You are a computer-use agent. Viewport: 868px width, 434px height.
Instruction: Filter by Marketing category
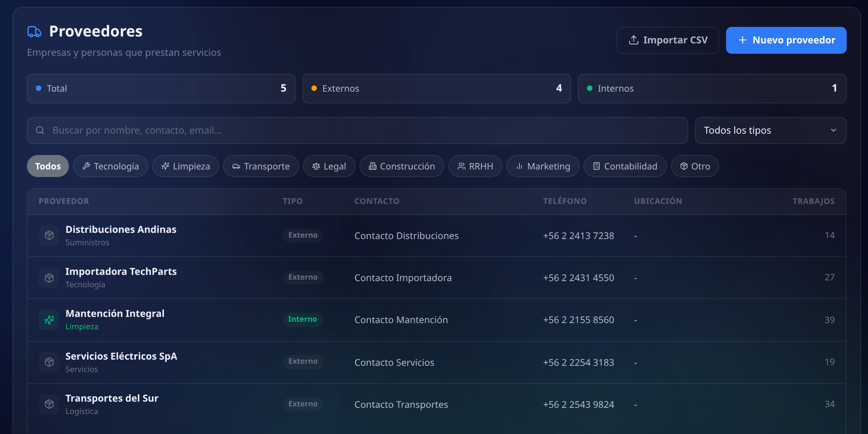(x=543, y=166)
